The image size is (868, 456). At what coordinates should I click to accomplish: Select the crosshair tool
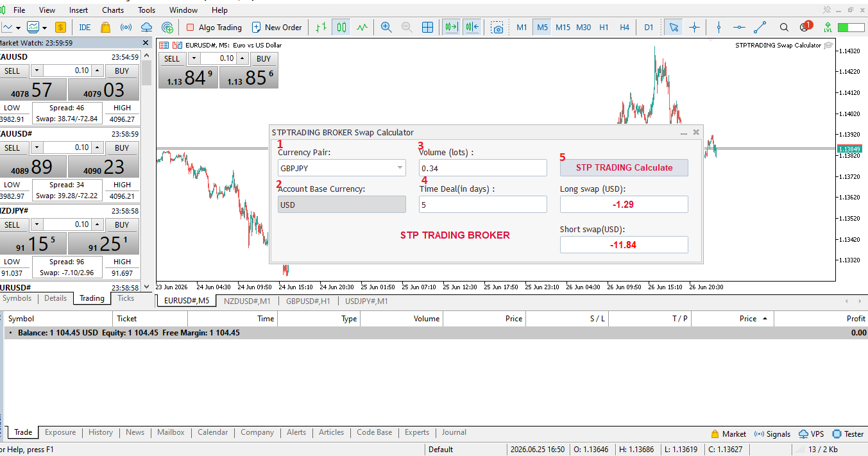point(694,28)
